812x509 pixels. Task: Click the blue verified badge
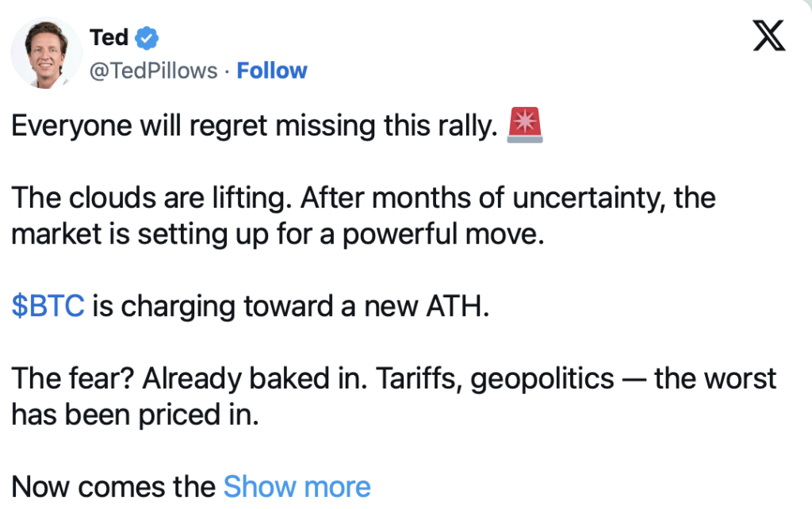(147, 36)
